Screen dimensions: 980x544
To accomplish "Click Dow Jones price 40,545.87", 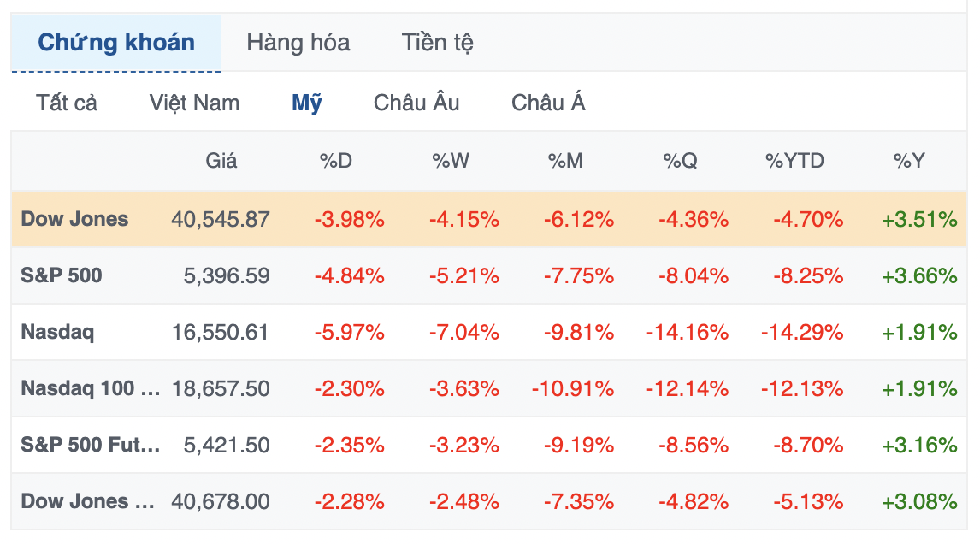I will pyautogui.click(x=221, y=219).
